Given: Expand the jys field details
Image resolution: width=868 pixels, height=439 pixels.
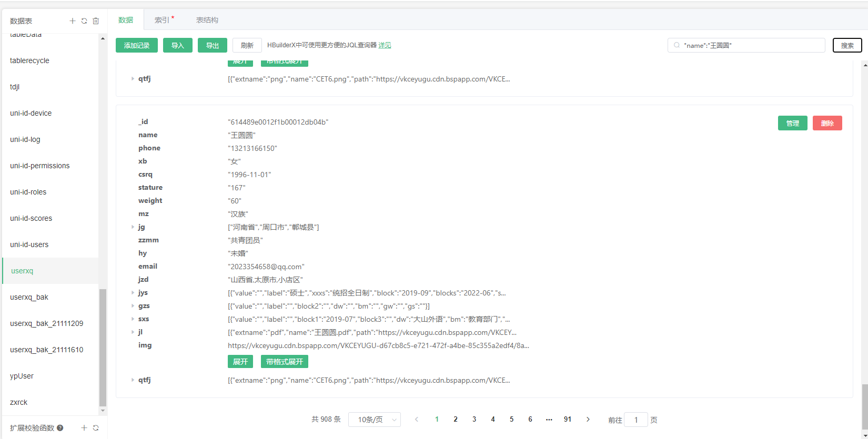Looking at the screenshot, I should pos(133,293).
